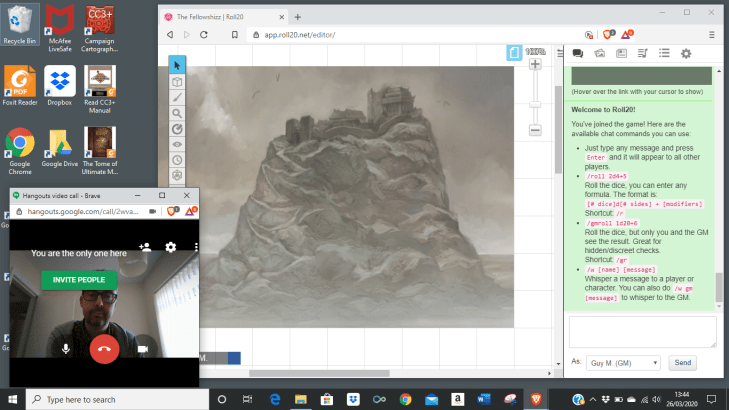Open the Brave Shields icon in Roll20 window

coord(609,34)
